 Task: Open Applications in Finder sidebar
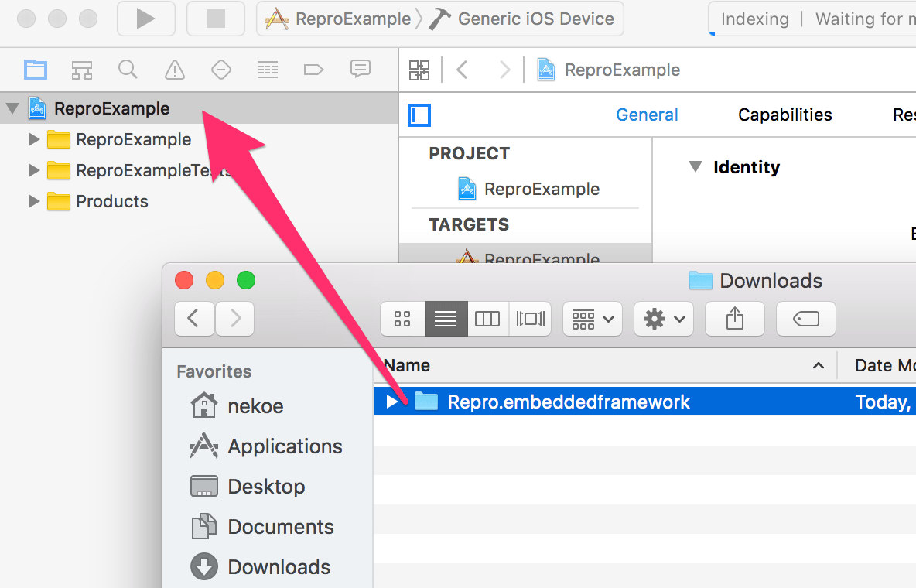tap(266, 446)
